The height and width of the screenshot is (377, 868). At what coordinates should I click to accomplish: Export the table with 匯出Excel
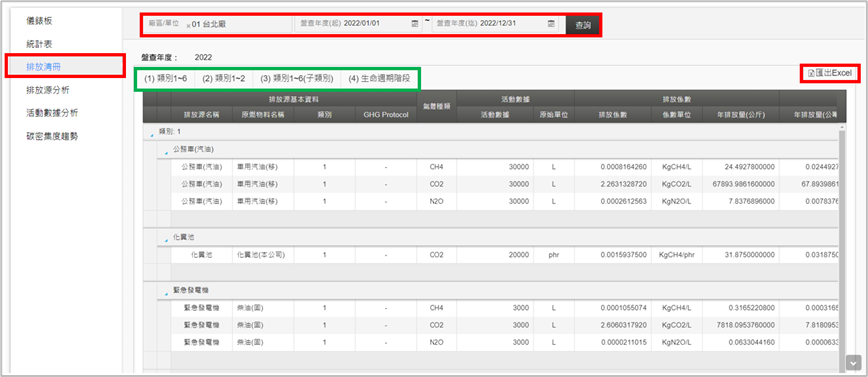click(x=830, y=74)
